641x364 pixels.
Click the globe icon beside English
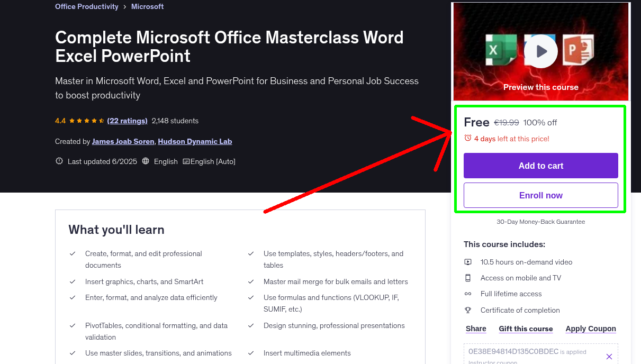coord(146,161)
